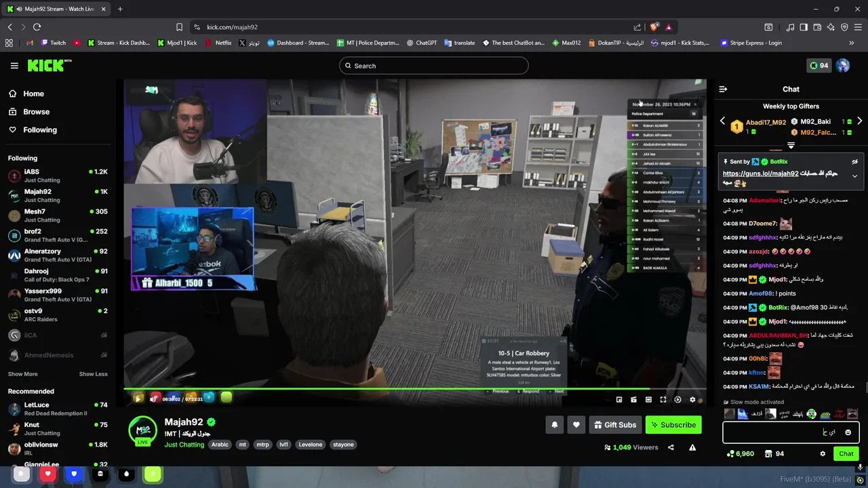Report stream warning icon
The height and width of the screenshot is (488, 868).
(x=692, y=447)
